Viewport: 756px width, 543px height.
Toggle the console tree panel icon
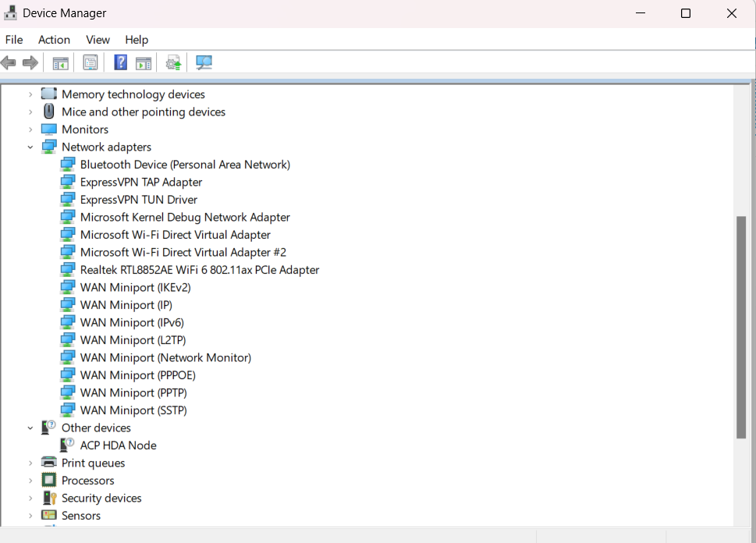tap(60, 62)
